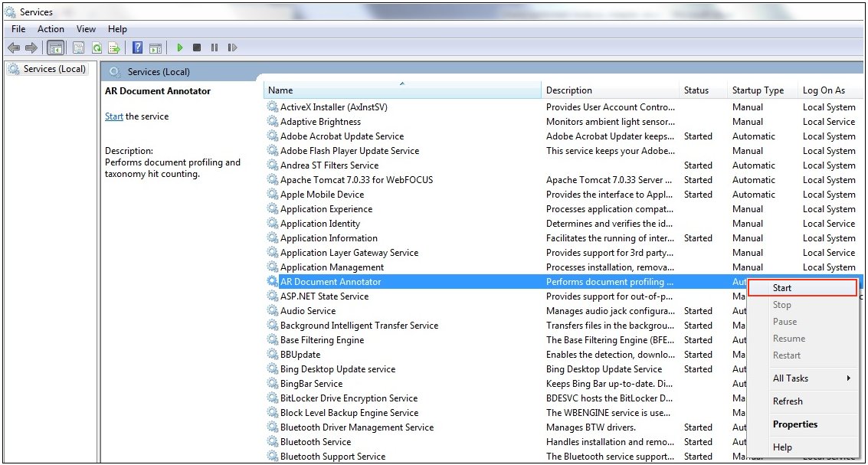The width and height of the screenshot is (868, 465).
Task: Select the Application Experience service name
Action: click(326, 208)
